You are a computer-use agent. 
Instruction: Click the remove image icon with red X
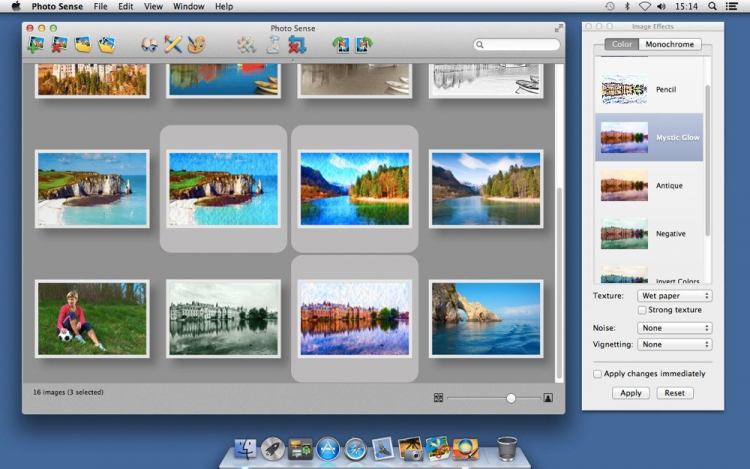pyautogui.click(x=58, y=44)
